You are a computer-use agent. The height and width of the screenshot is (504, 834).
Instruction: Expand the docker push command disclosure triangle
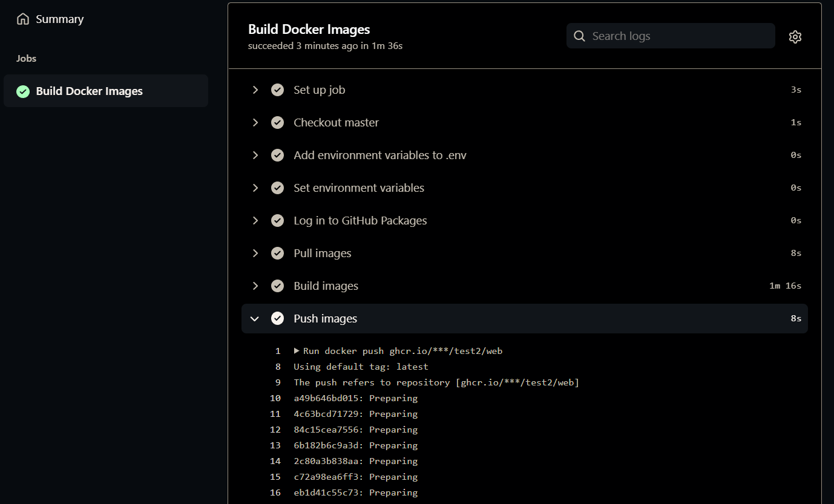[297, 351]
